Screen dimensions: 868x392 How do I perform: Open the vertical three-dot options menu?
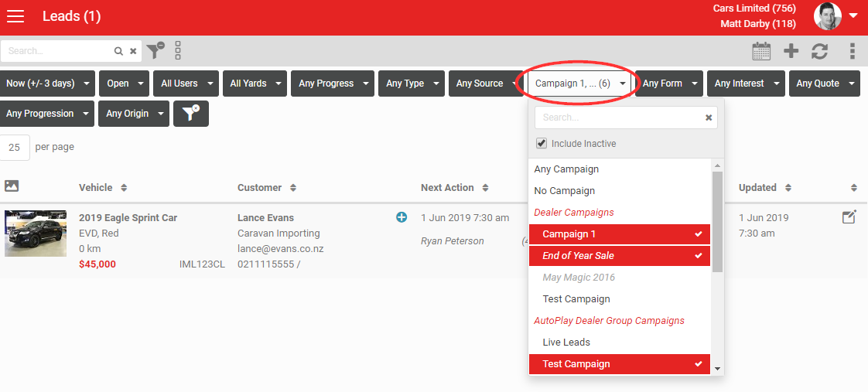tap(853, 51)
